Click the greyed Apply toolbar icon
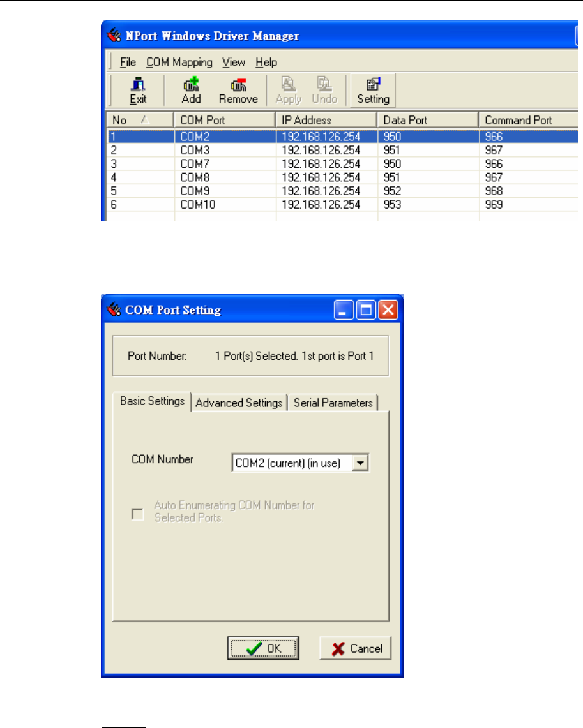The width and height of the screenshot is (583, 728). coord(289,91)
